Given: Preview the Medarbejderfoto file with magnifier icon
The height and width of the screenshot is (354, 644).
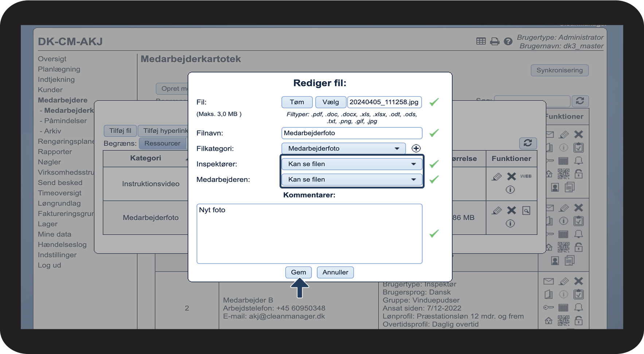Looking at the screenshot, I should [x=526, y=211].
